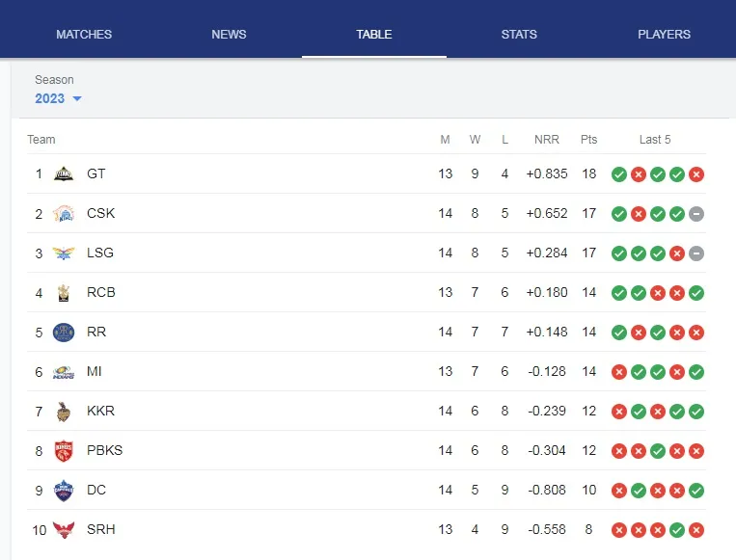Open the 2023 season dropdown
Screen dimensions: 736x560
[x=59, y=98]
